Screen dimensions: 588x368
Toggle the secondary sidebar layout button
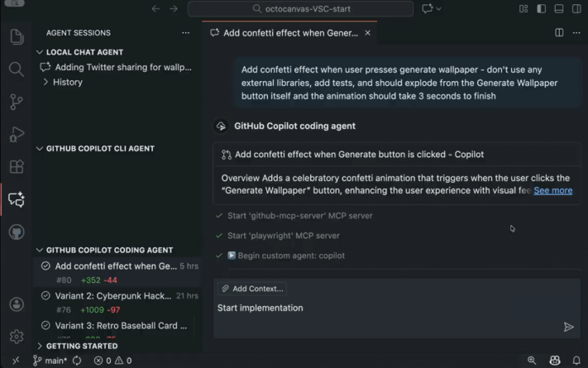(576, 9)
